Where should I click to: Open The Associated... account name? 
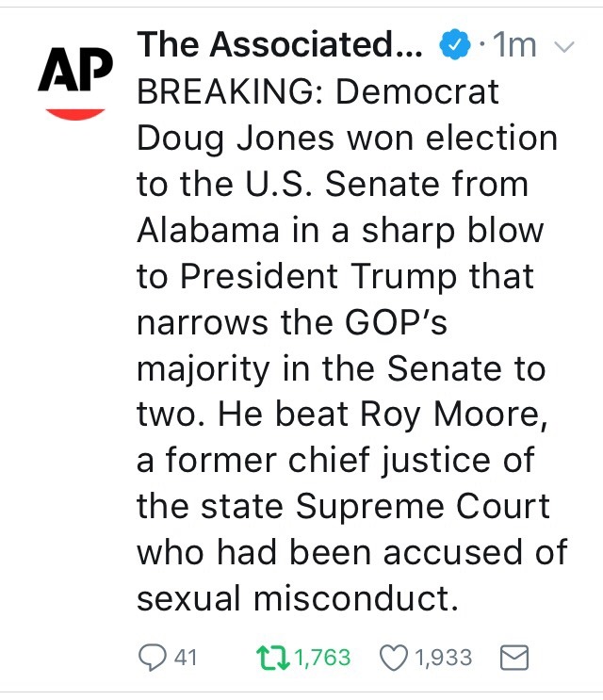click(280, 44)
